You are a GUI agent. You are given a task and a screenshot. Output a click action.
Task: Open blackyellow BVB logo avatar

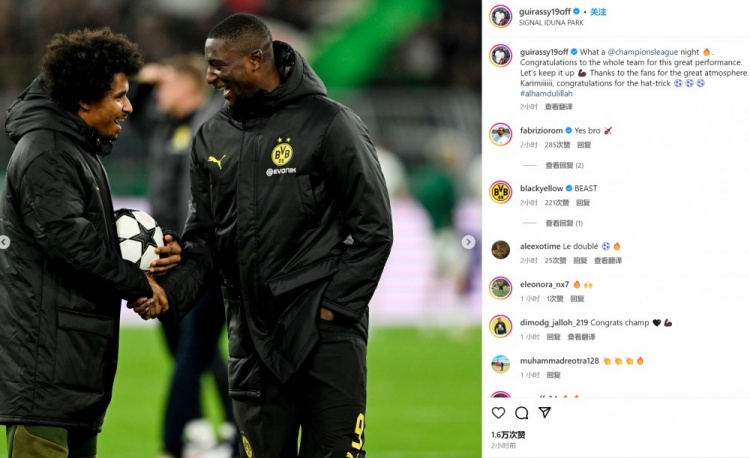tap(500, 192)
